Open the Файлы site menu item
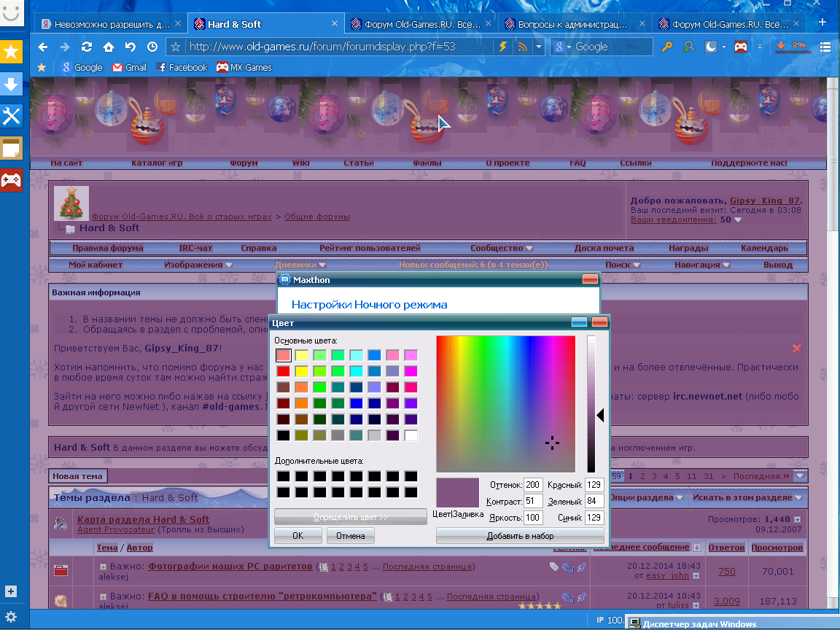 427,163
